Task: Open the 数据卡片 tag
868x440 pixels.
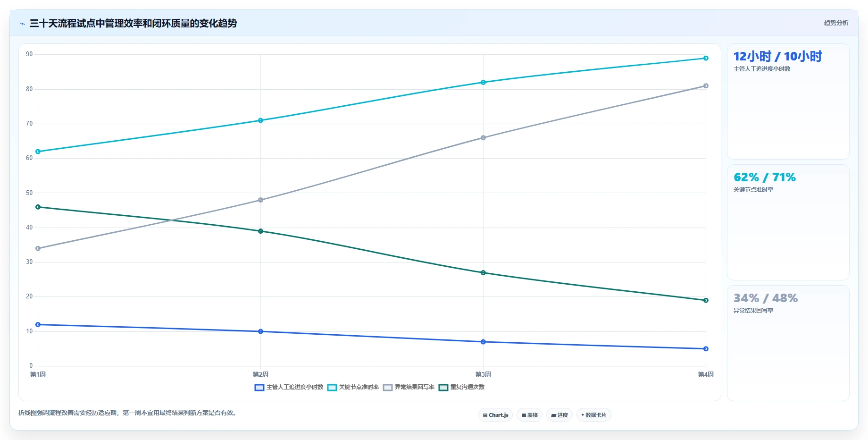Action: click(593, 415)
